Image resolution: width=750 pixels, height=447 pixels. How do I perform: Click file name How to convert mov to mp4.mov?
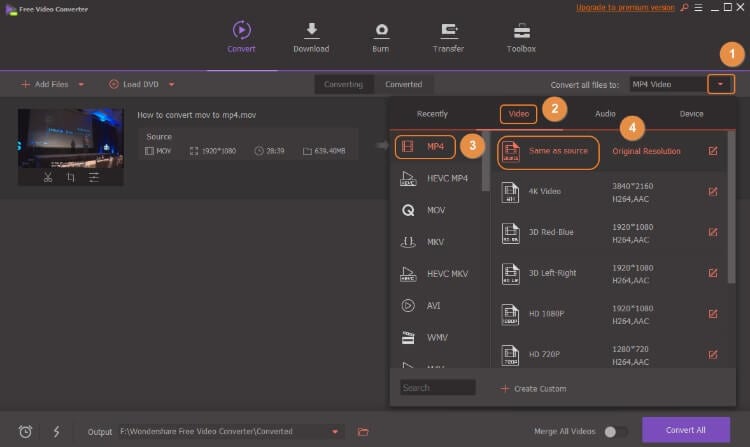pos(196,115)
